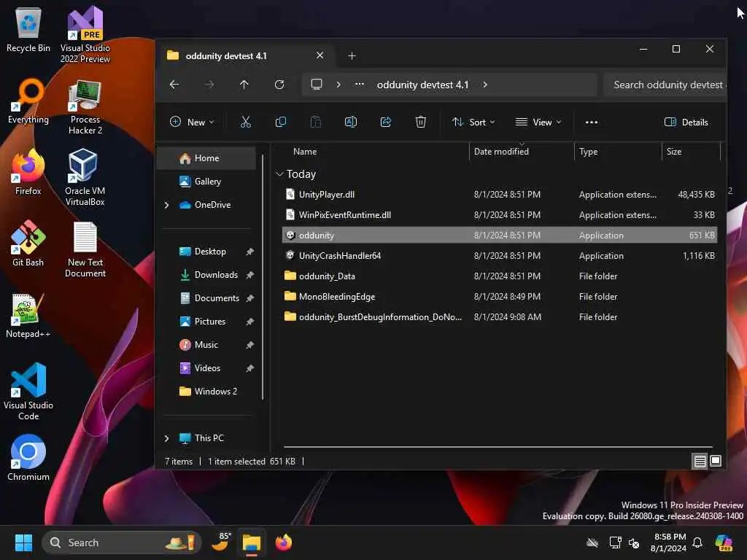Expand This PC in navigation pane
Screen dimensions: 747x560
tap(167, 438)
